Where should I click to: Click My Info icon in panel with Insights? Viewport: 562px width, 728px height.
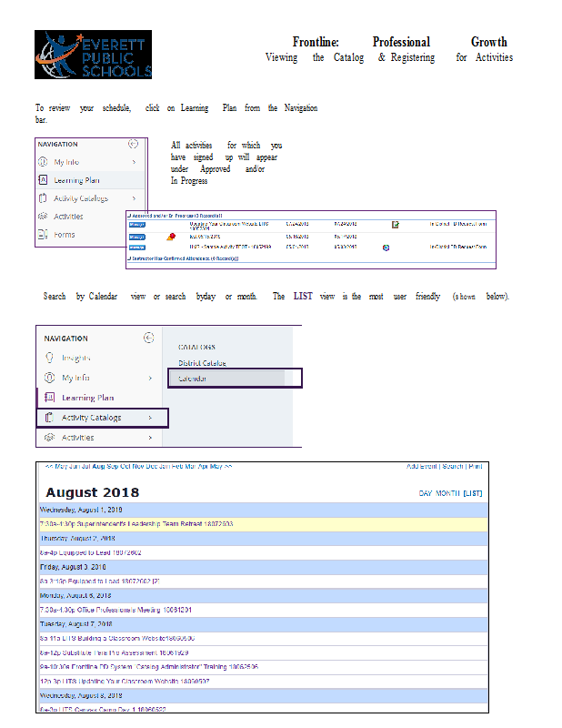click(x=49, y=378)
